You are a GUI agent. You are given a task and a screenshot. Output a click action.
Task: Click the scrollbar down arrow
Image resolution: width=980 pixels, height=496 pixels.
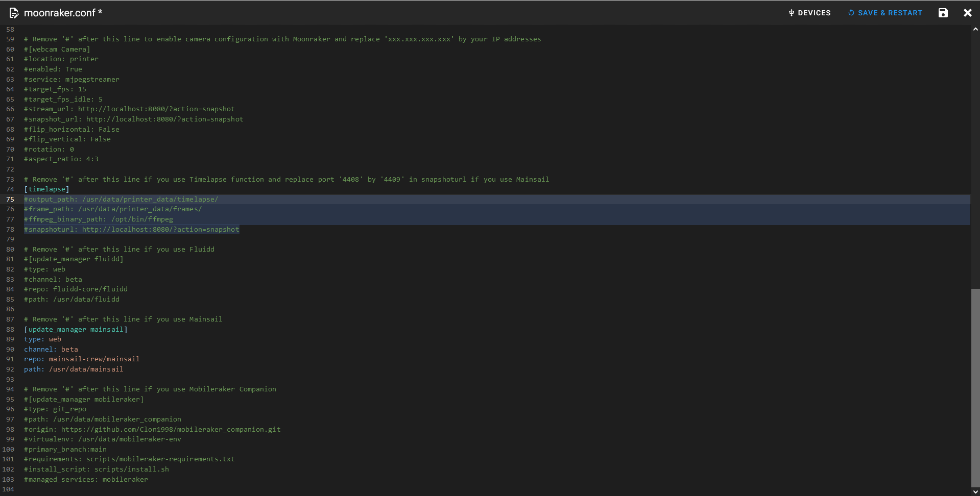[975, 492]
